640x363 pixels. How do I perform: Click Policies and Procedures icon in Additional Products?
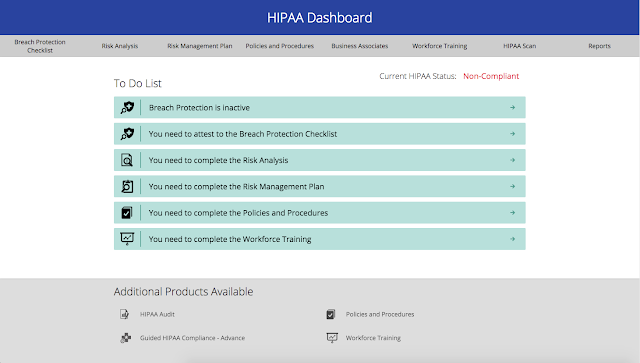point(331,314)
